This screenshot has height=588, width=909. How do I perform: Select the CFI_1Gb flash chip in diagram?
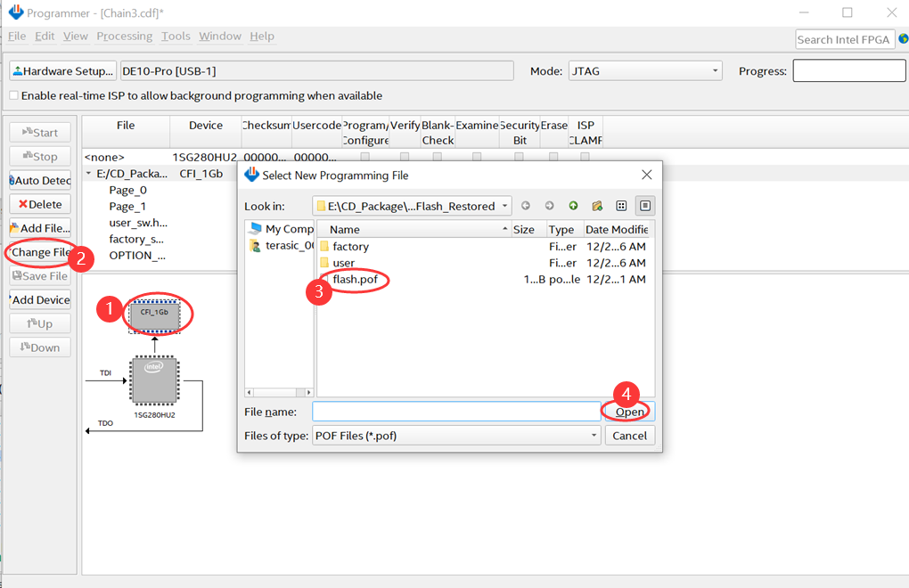tap(154, 314)
